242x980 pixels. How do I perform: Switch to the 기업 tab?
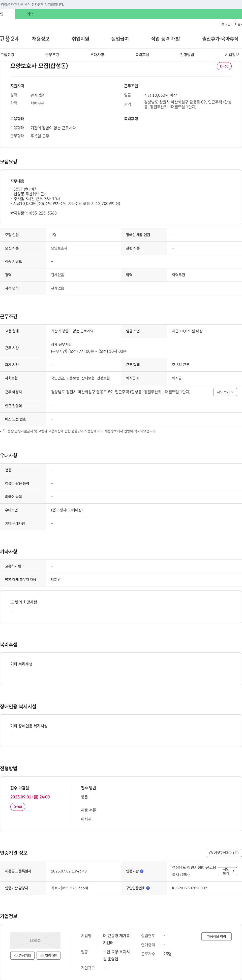click(30, 14)
